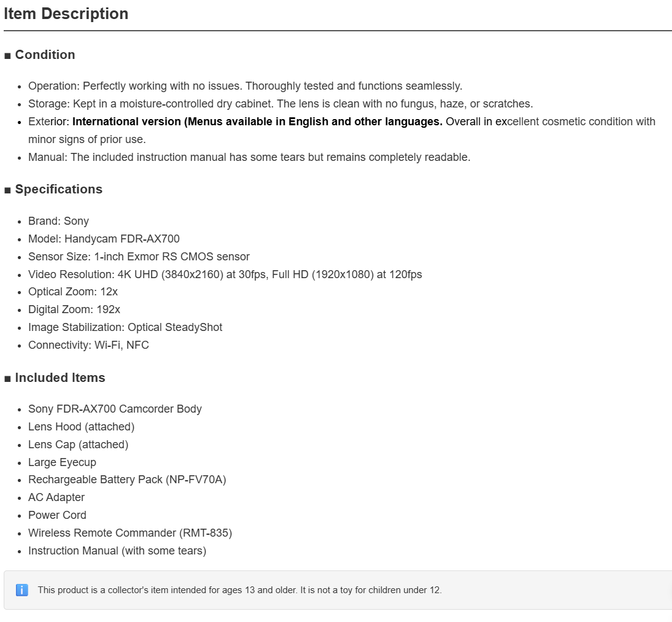Click the 'Model: Handycam FDR-AX700' row
This screenshot has height=622, width=672.
click(104, 239)
